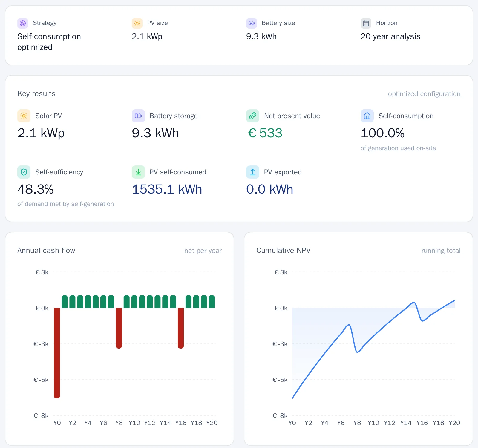Click the '9.3 kWh' value under Battery storage
Image resolution: width=478 pixels, height=448 pixels.
tap(155, 133)
